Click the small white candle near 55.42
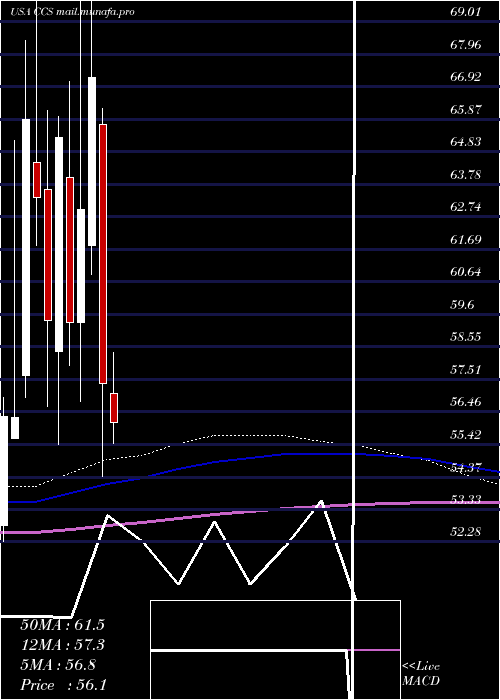This screenshot has width=500, height=700. click(15, 428)
